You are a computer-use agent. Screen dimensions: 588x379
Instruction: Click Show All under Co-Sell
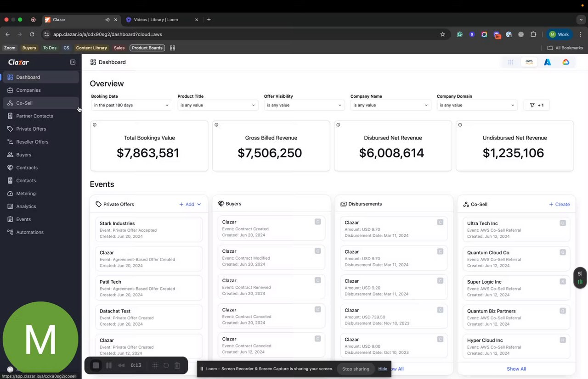(x=516, y=369)
